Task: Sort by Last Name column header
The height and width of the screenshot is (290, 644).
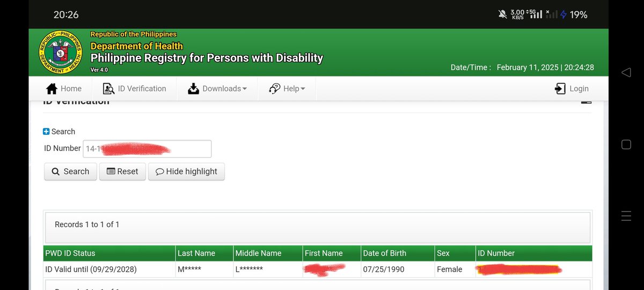Action: pos(204,253)
